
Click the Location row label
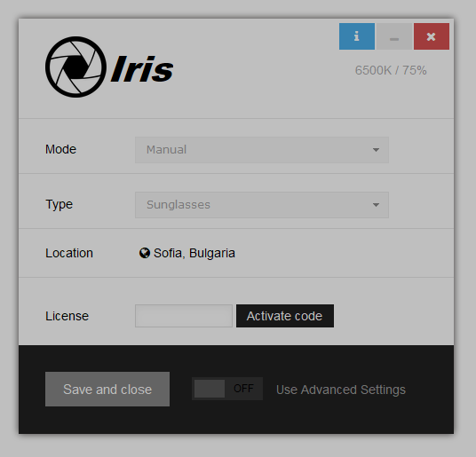click(x=69, y=253)
